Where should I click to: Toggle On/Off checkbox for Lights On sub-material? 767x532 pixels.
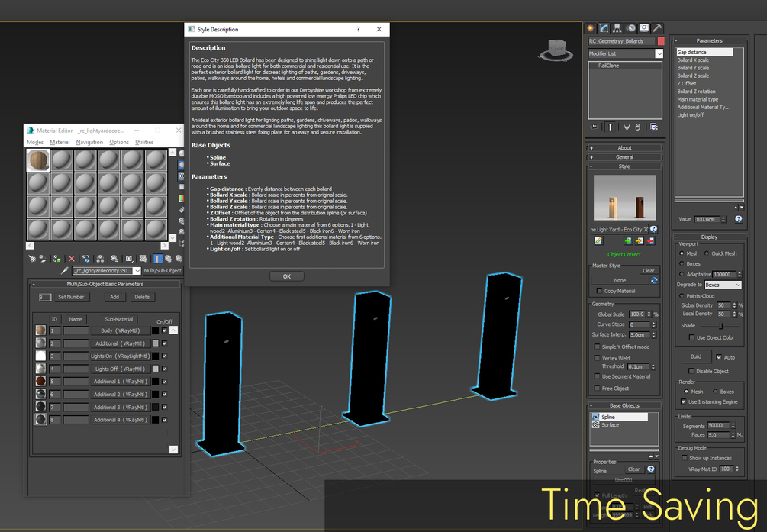(164, 356)
